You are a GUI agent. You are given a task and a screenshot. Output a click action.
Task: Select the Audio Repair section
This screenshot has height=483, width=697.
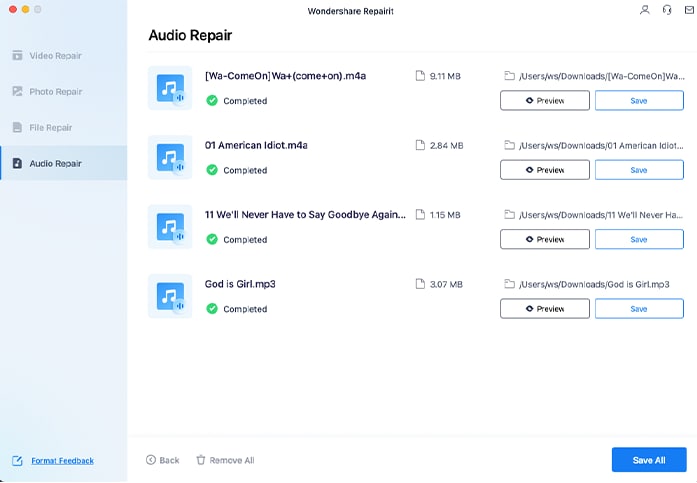[64, 164]
